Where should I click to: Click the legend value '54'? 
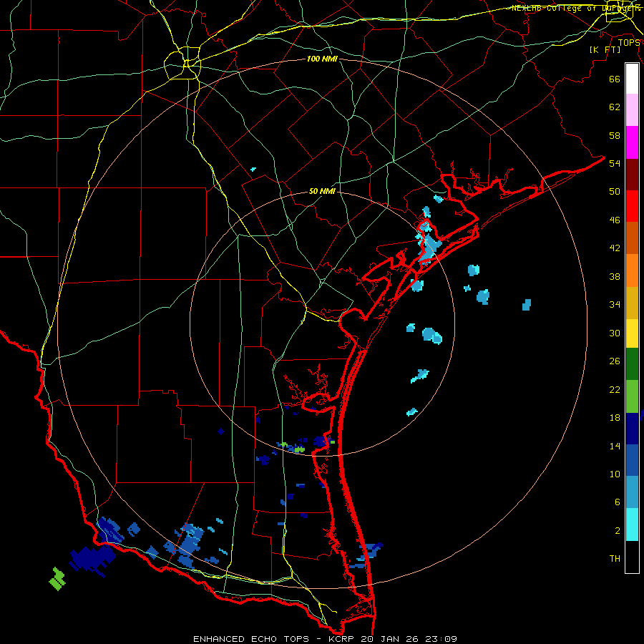615,164
